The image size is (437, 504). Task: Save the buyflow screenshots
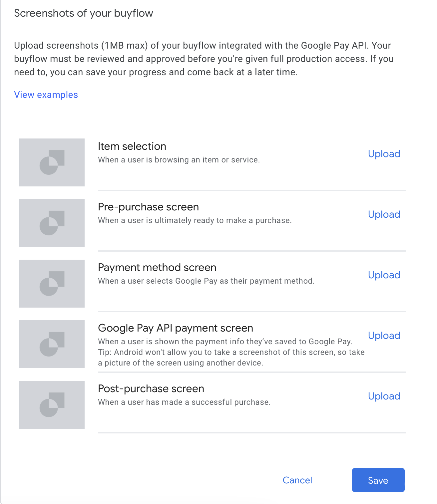click(378, 480)
